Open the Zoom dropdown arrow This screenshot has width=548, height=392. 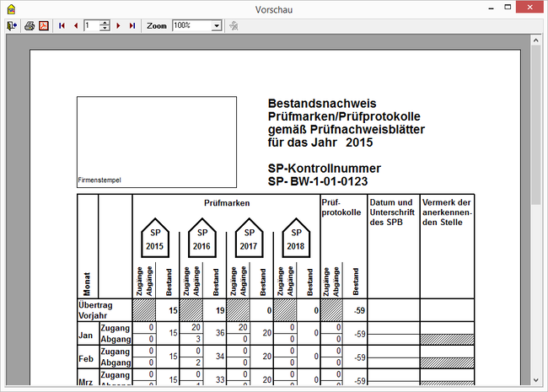217,26
